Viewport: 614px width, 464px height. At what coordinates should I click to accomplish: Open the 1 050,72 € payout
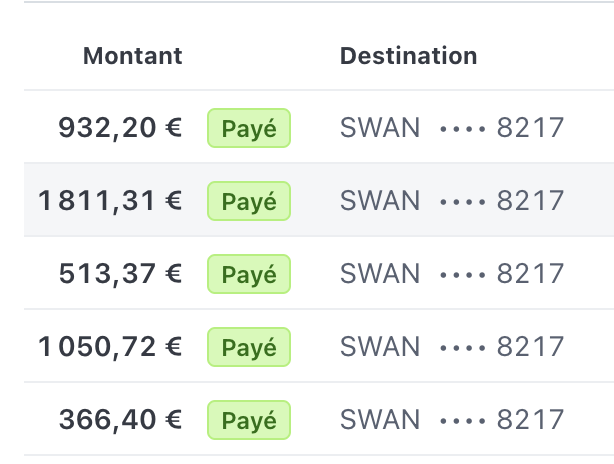pyautogui.click(x=110, y=347)
